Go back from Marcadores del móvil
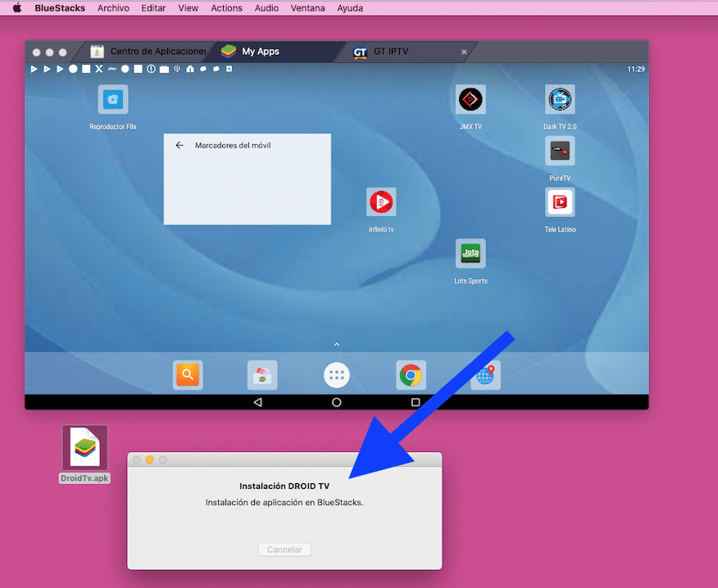This screenshot has width=718, height=588. click(179, 143)
